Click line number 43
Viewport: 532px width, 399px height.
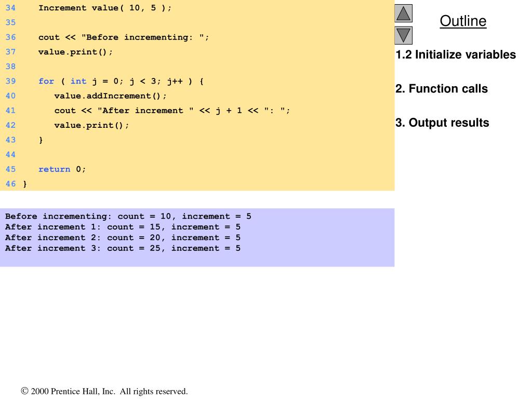(x=10, y=140)
